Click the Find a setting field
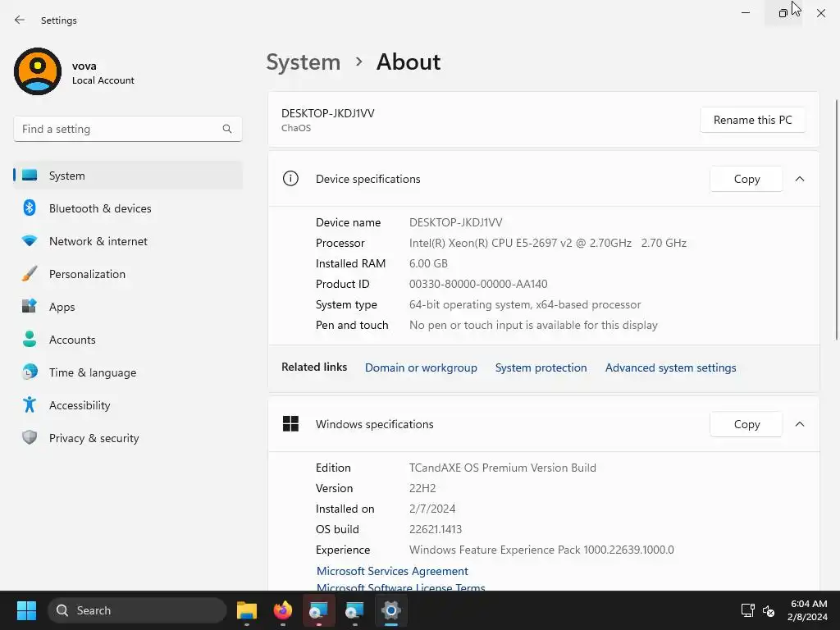 pos(127,129)
